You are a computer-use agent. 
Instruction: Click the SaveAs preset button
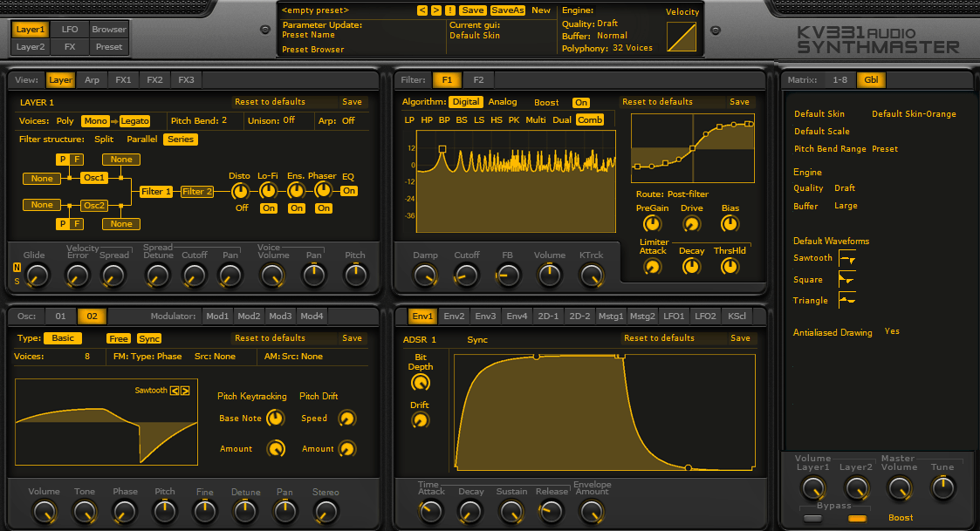508,10
